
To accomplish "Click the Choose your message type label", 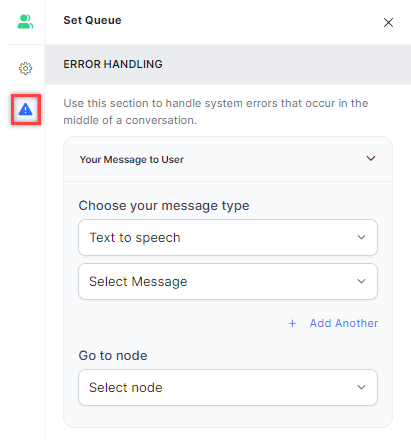I will [164, 206].
